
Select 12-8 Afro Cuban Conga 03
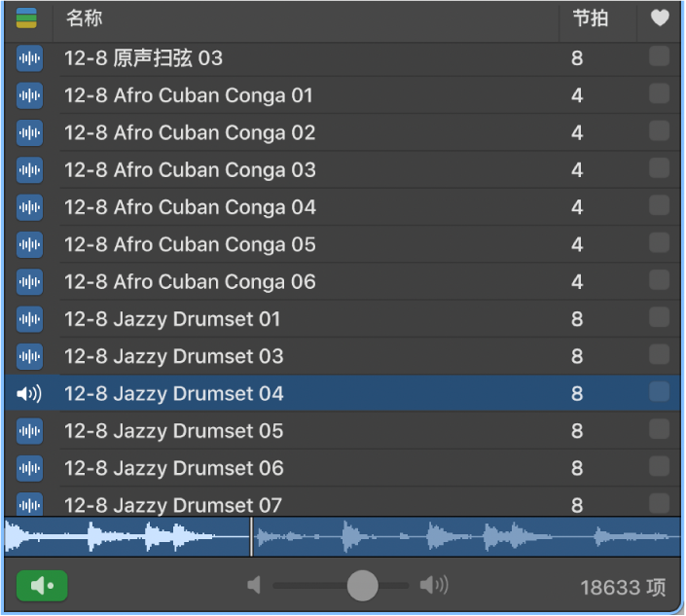190,170
